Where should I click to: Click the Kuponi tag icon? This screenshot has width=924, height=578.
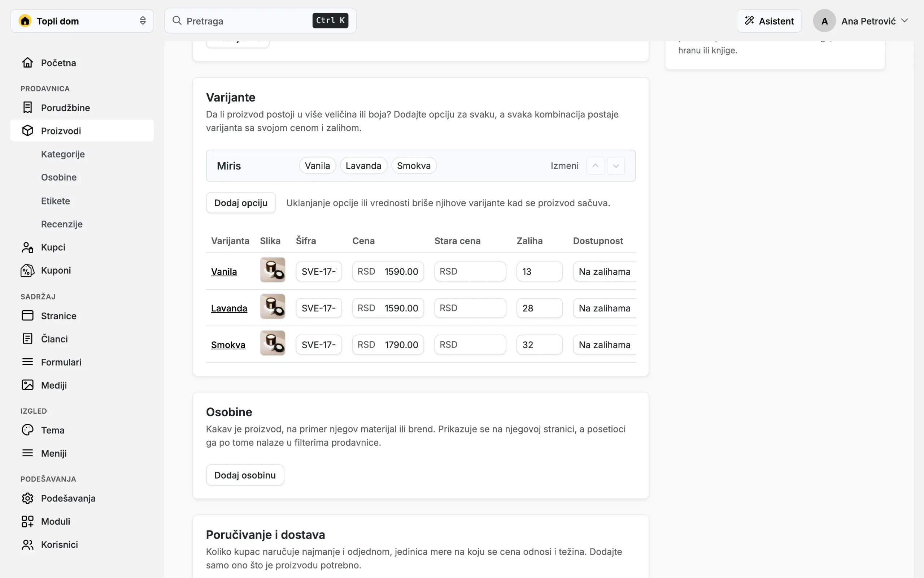[27, 270]
